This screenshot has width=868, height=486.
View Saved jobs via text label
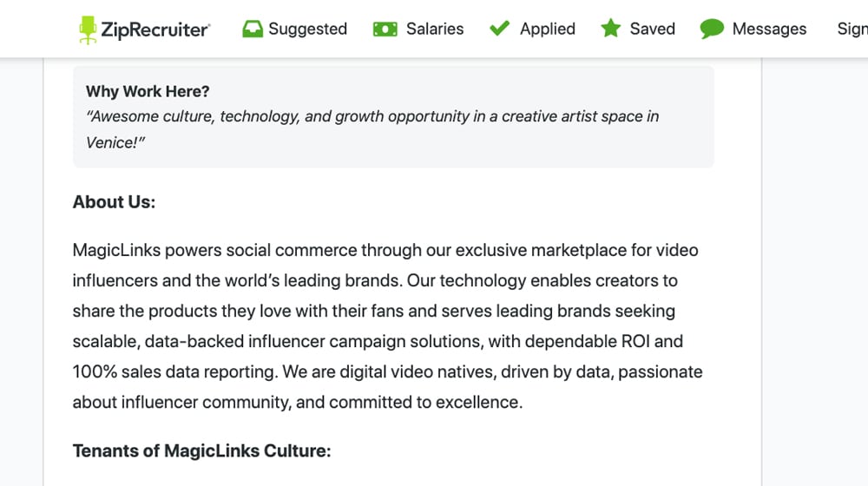click(x=653, y=29)
